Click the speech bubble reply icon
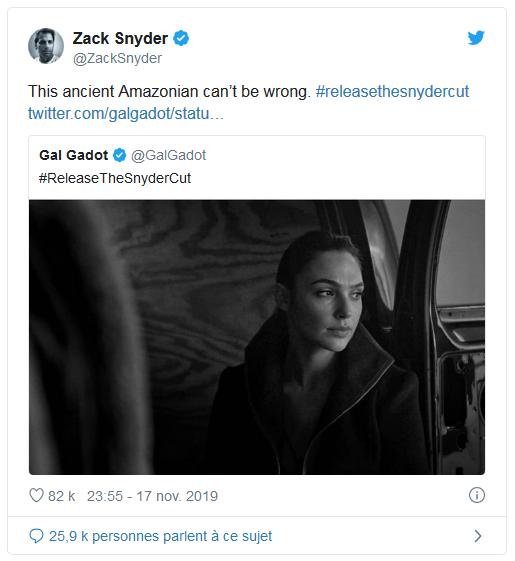The height and width of the screenshot is (561, 515). 36,536
